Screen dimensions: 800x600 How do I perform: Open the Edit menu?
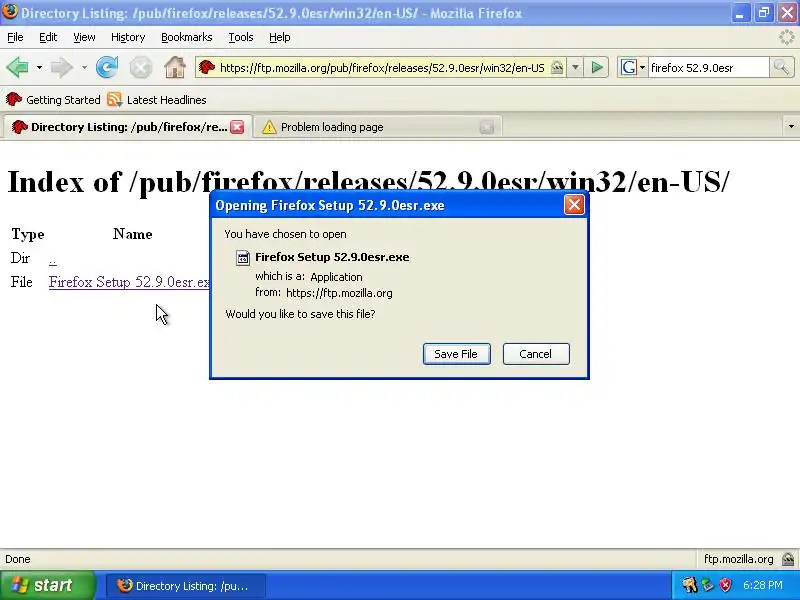tap(48, 37)
